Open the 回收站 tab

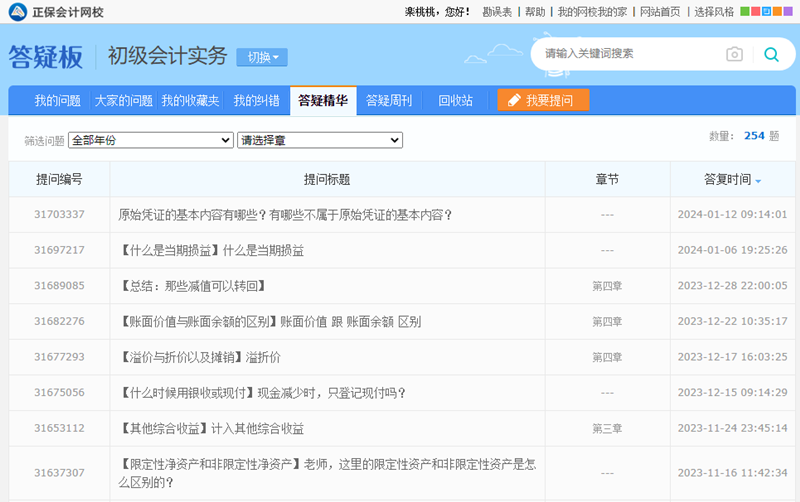click(455, 100)
